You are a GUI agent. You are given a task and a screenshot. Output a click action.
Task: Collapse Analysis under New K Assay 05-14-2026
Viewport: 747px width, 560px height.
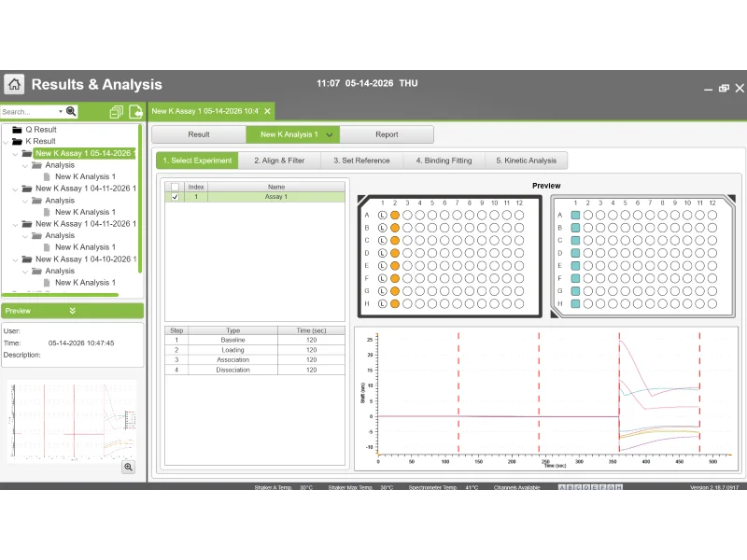[25, 165]
